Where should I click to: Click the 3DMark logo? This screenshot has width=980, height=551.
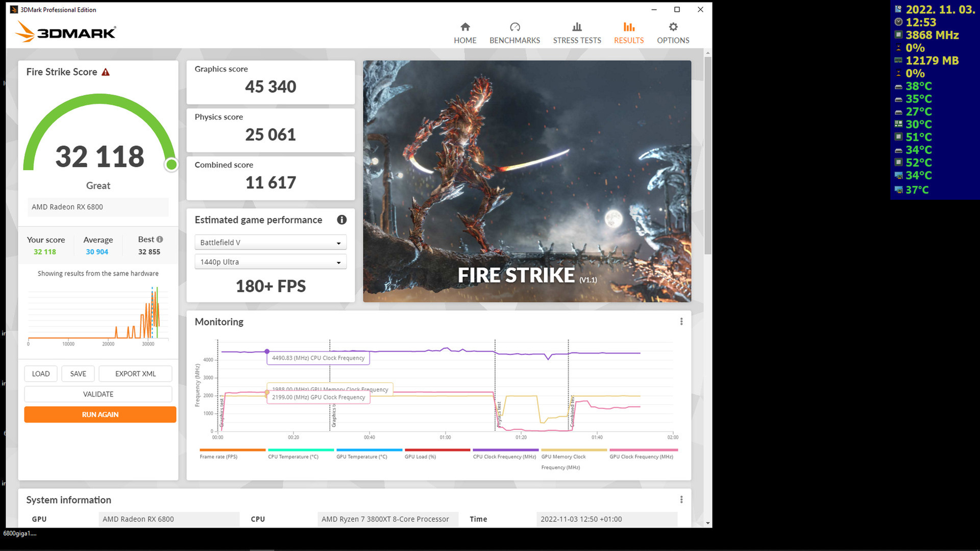[x=65, y=32]
